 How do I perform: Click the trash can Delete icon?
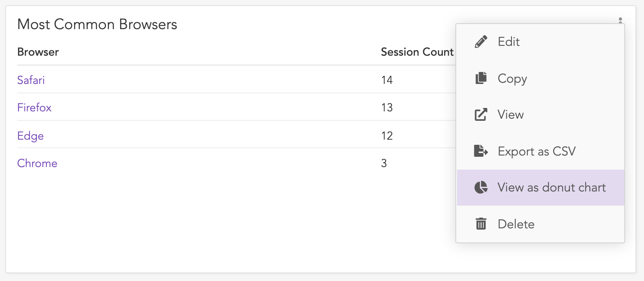tap(481, 224)
